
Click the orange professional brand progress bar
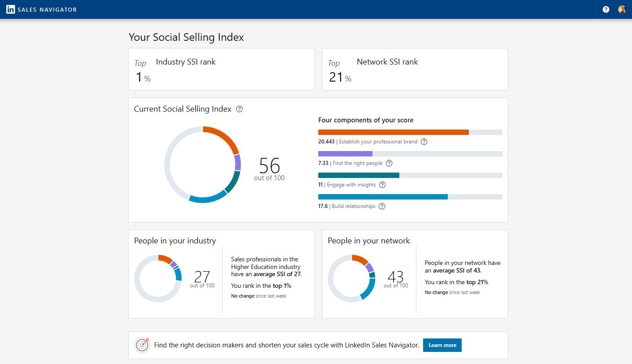point(394,132)
